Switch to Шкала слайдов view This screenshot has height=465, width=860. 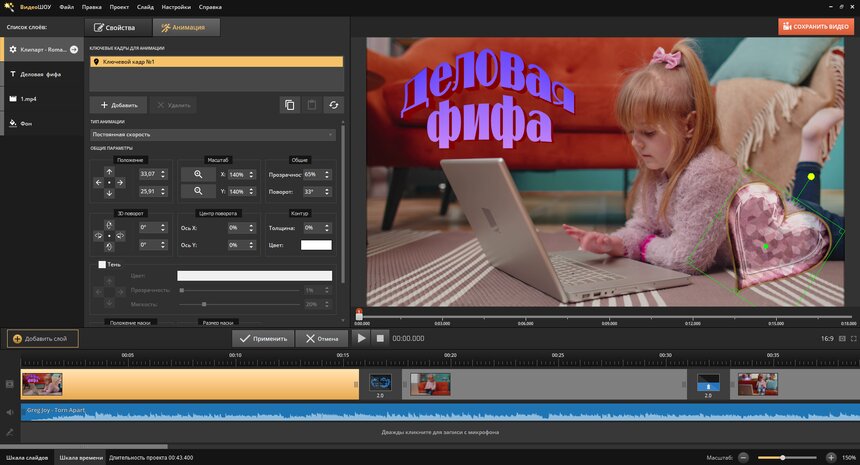click(27, 457)
